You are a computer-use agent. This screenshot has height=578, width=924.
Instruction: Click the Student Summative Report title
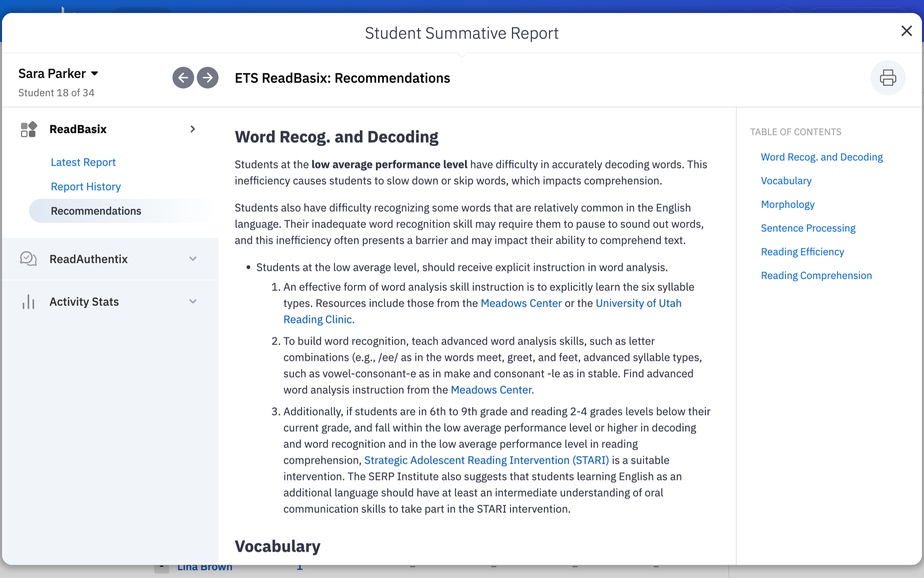pos(461,33)
